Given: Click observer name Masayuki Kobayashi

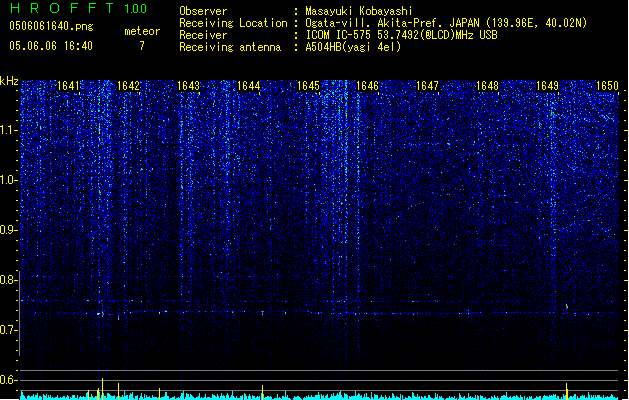Looking at the screenshot, I should tap(359, 11).
